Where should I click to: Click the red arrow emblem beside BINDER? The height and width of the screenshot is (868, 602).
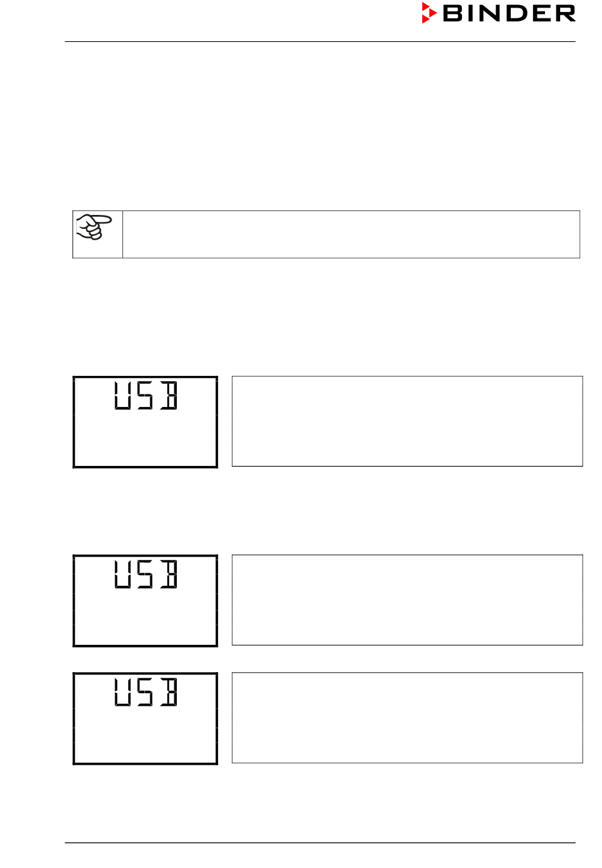pyautogui.click(x=429, y=13)
